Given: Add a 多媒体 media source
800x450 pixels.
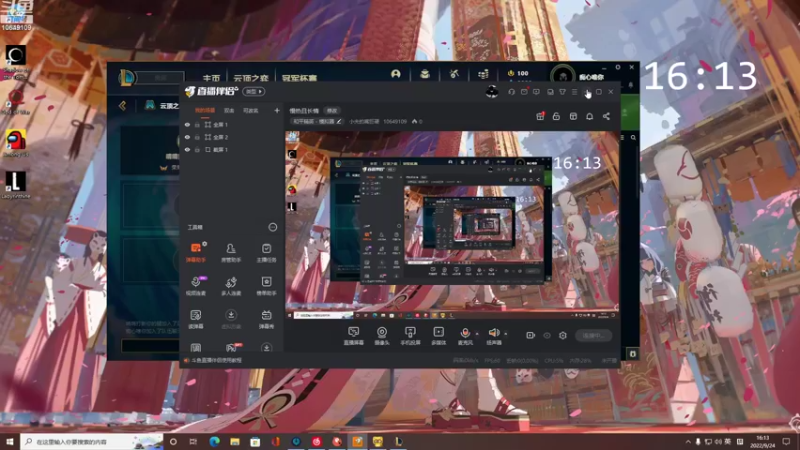Looking at the screenshot, I should [x=438, y=336].
